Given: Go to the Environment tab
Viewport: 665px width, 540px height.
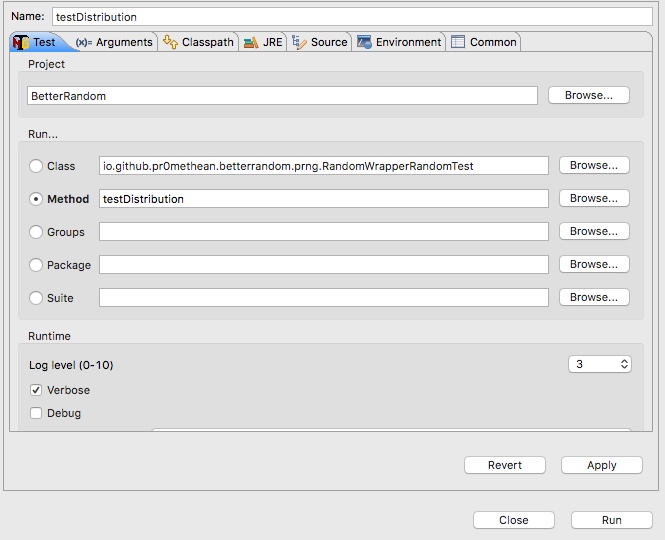Looking at the screenshot, I should pos(399,42).
